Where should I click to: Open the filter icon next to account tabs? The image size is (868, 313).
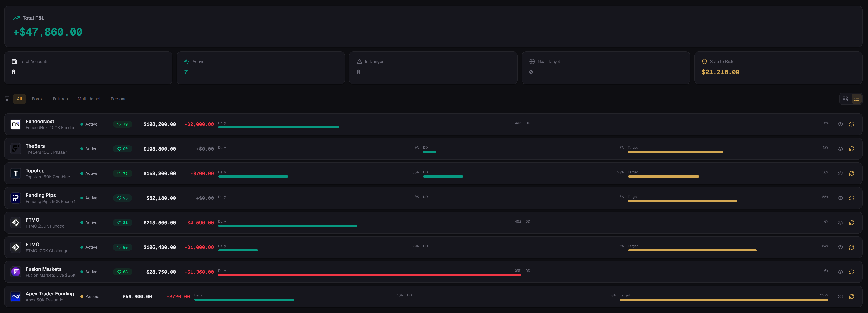tap(7, 98)
